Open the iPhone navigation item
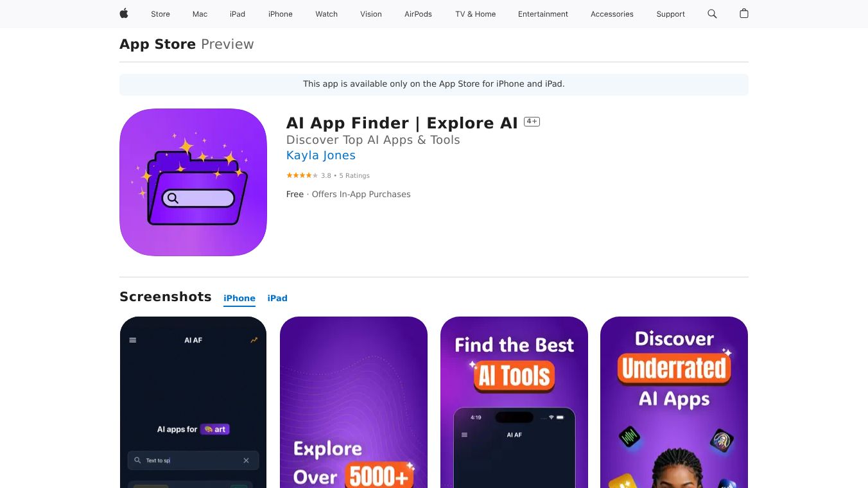 281,14
